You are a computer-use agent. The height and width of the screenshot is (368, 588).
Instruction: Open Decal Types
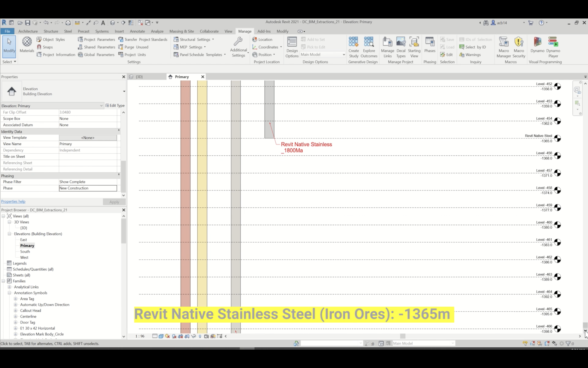401,47
